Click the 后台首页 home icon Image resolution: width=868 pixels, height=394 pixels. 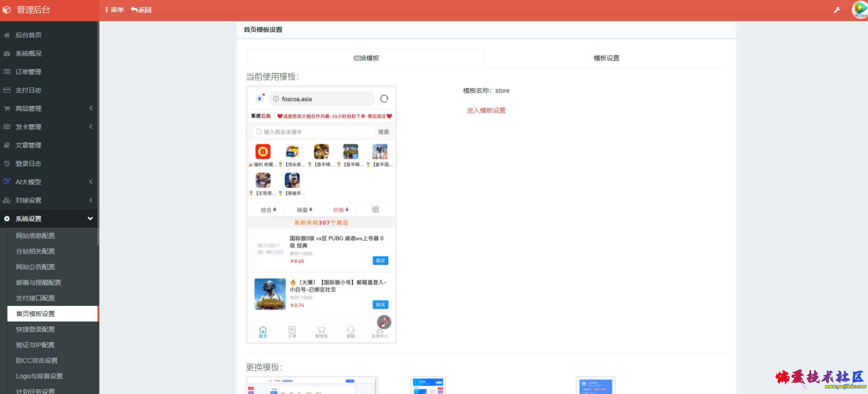(7, 35)
